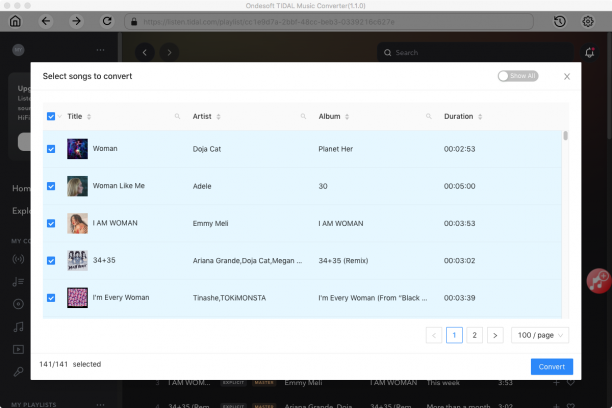612x408 pixels.
Task: Click the Tinashe,TOKiMONSTA artist cell
Action: 229,298
